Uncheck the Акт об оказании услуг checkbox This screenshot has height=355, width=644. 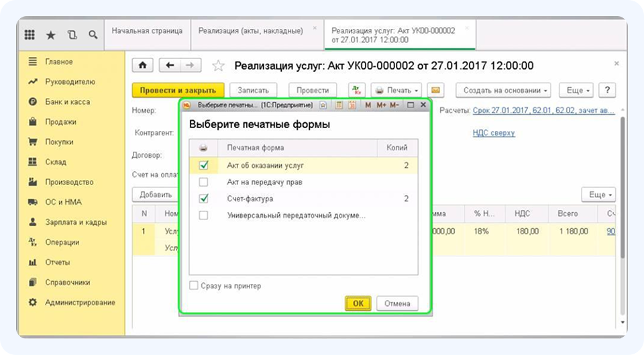(204, 165)
